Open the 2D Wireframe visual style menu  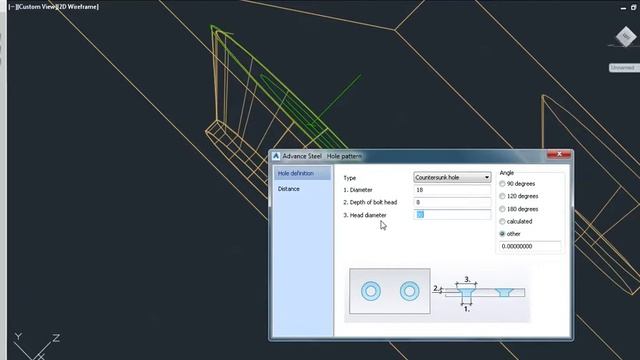78,7
